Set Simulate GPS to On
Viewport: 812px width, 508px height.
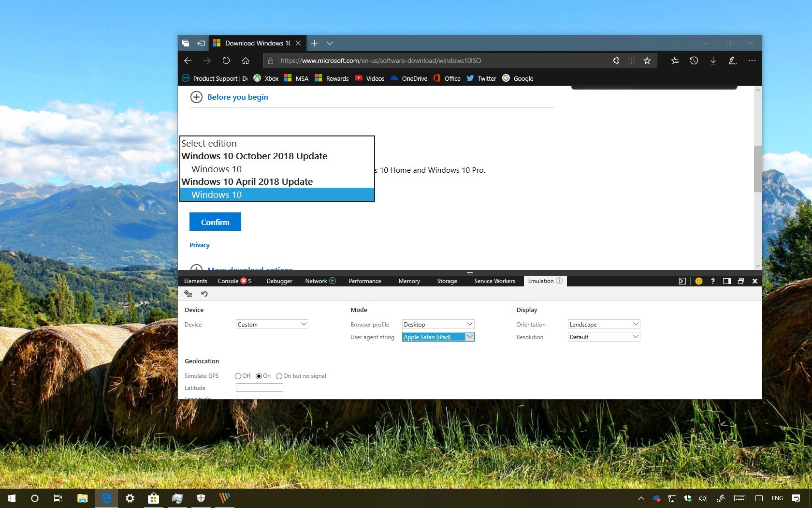pos(259,376)
